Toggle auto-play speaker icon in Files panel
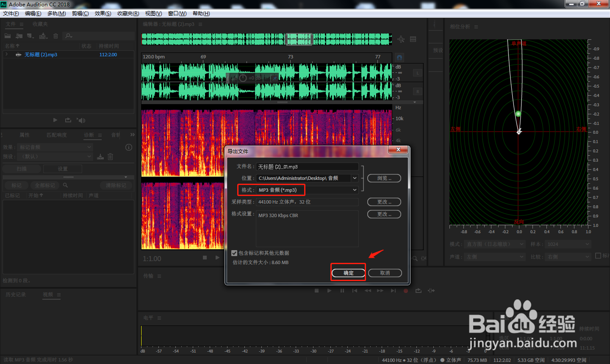Image resolution: width=610 pixels, height=364 pixels. [81, 120]
